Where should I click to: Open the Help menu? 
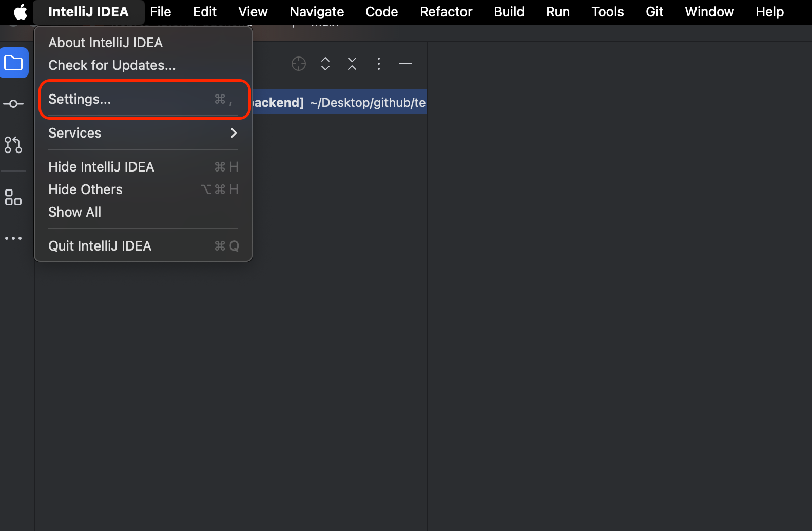tap(769, 12)
